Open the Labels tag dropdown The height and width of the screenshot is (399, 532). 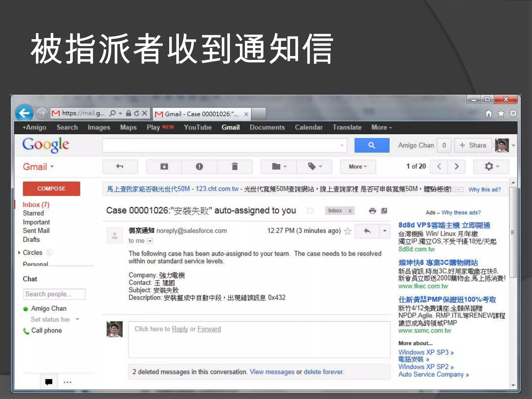[314, 167]
